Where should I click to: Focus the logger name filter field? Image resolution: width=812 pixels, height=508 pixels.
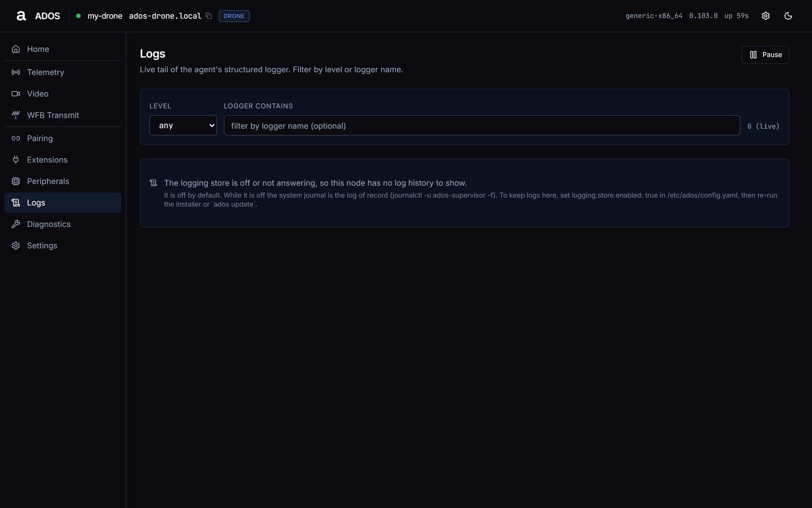point(482,125)
